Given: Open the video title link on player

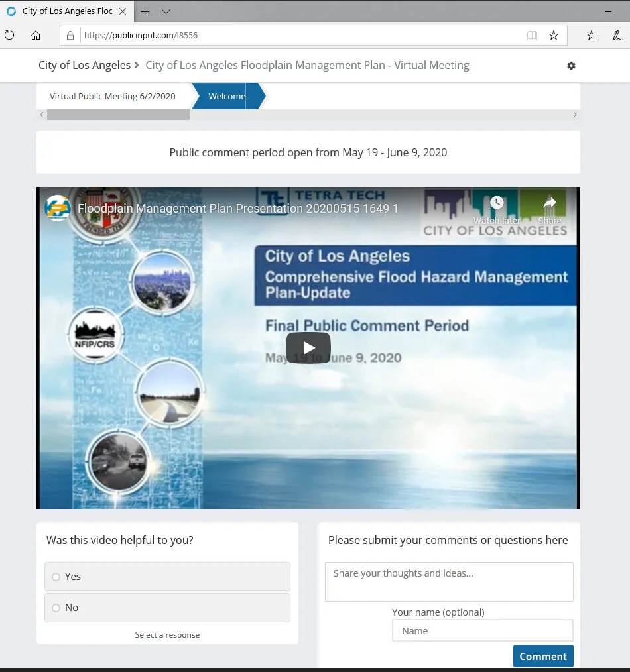Looking at the screenshot, I should click(237, 209).
